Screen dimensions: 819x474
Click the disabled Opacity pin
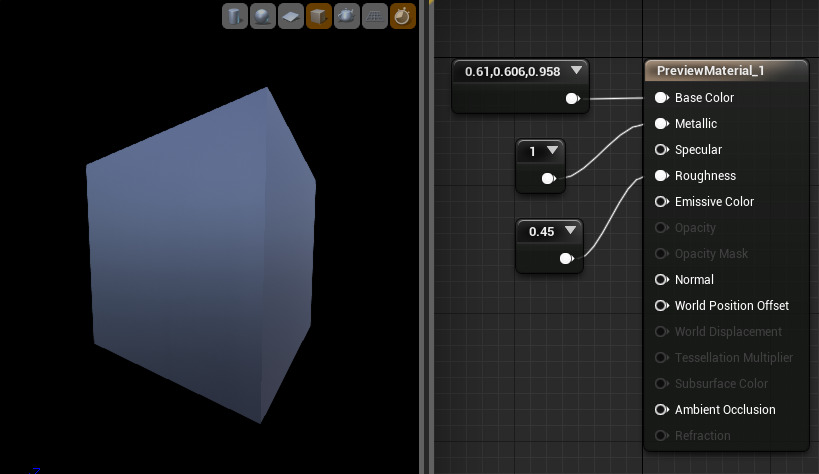click(662, 227)
